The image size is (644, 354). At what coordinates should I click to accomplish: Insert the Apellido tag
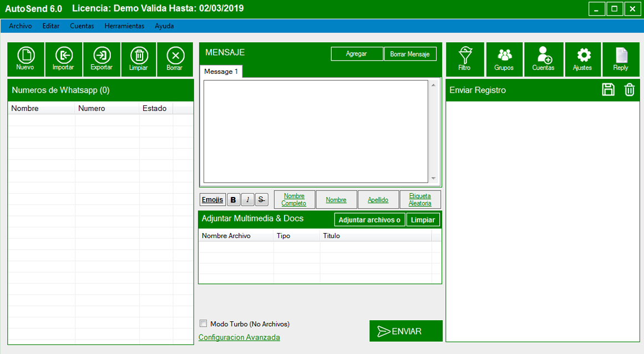tap(378, 200)
